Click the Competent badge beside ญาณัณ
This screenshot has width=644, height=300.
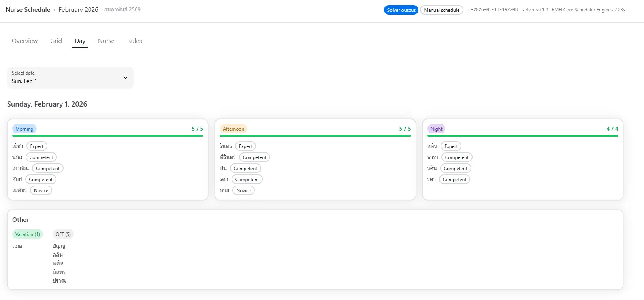click(48, 169)
